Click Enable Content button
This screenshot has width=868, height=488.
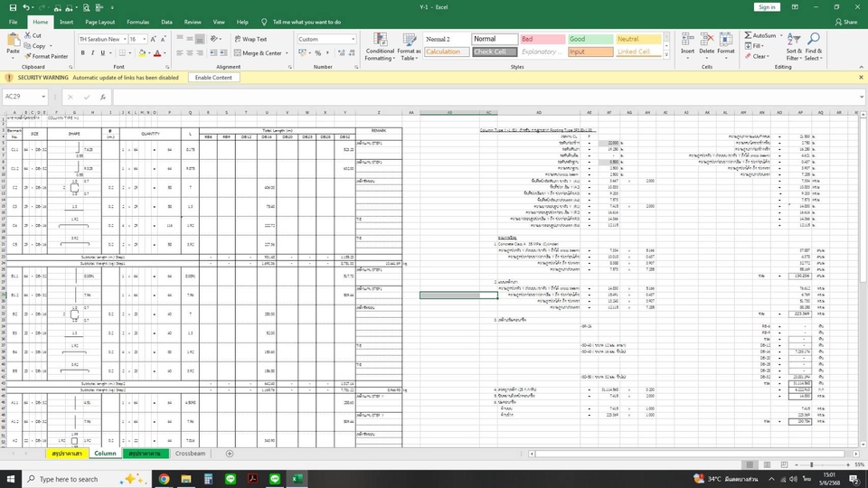coord(213,78)
